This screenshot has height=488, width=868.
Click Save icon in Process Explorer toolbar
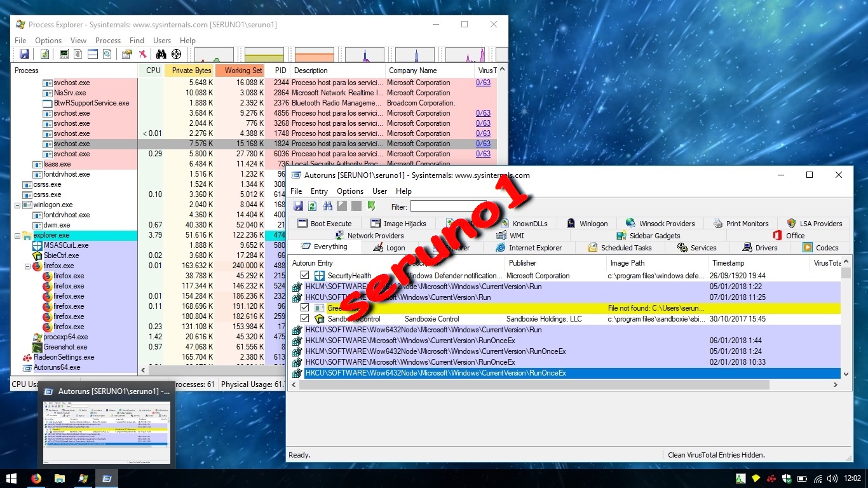pos(24,55)
